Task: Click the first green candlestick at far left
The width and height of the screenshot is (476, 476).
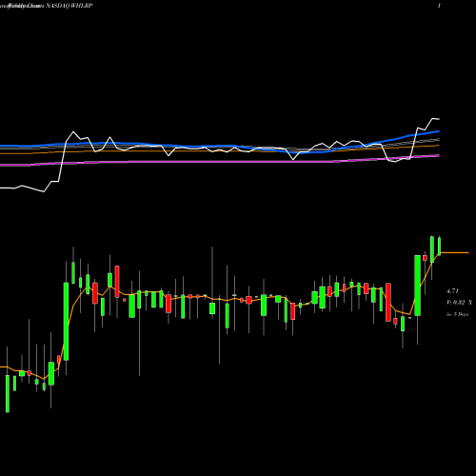Action: (x=8, y=394)
